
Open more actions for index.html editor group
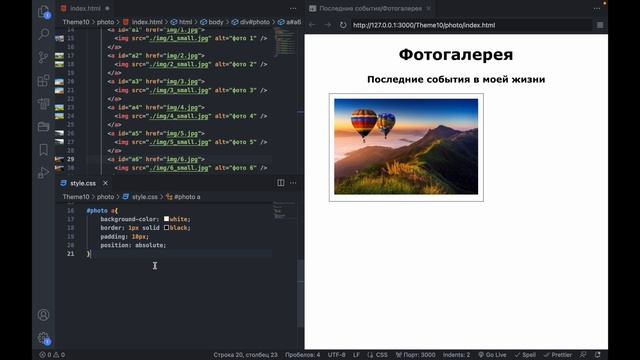click(x=293, y=8)
